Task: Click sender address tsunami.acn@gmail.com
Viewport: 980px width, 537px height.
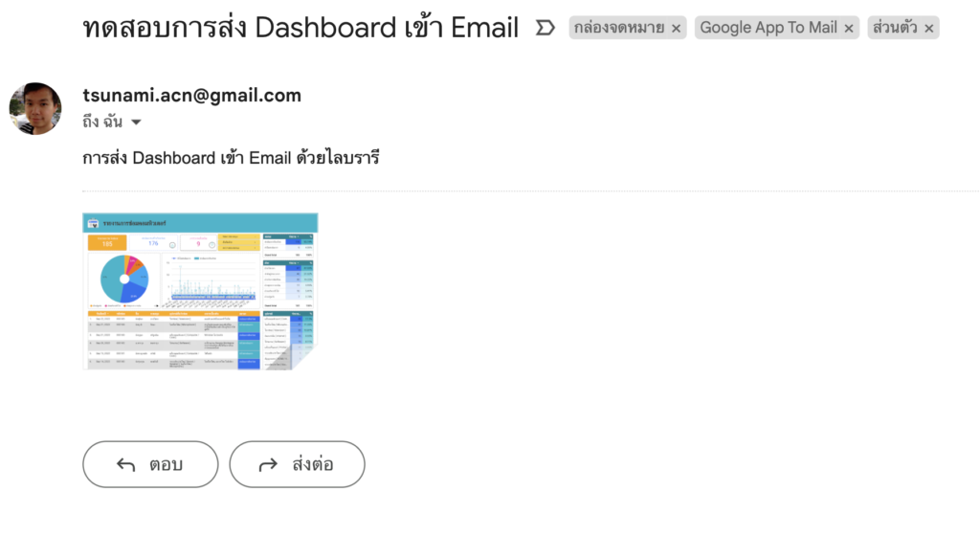Action: [191, 95]
